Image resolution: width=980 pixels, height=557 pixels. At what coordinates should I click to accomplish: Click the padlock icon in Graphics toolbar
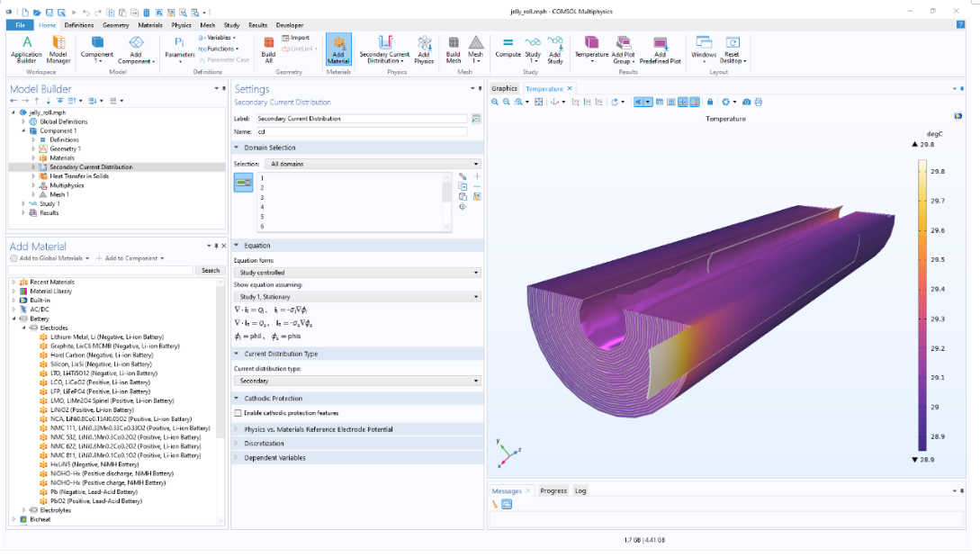710,102
